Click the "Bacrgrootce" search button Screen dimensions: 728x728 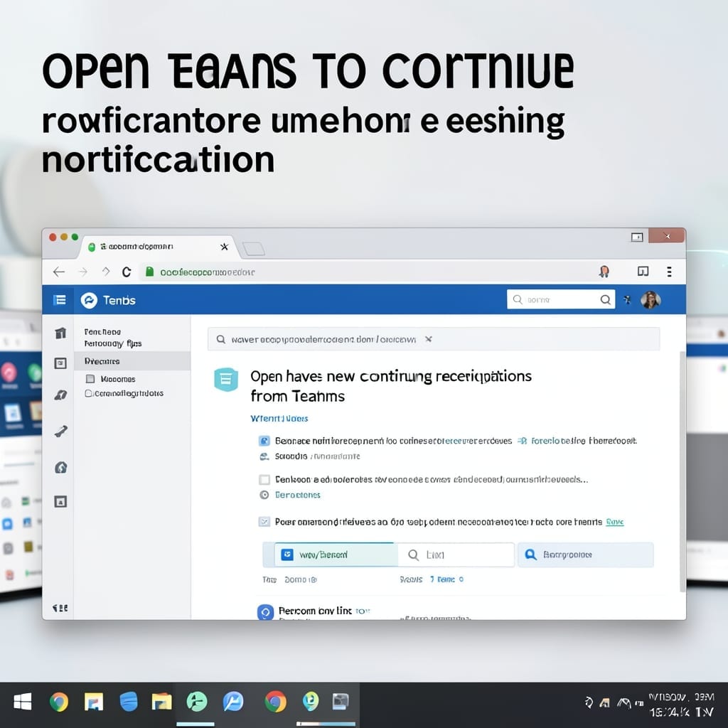coord(586,555)
